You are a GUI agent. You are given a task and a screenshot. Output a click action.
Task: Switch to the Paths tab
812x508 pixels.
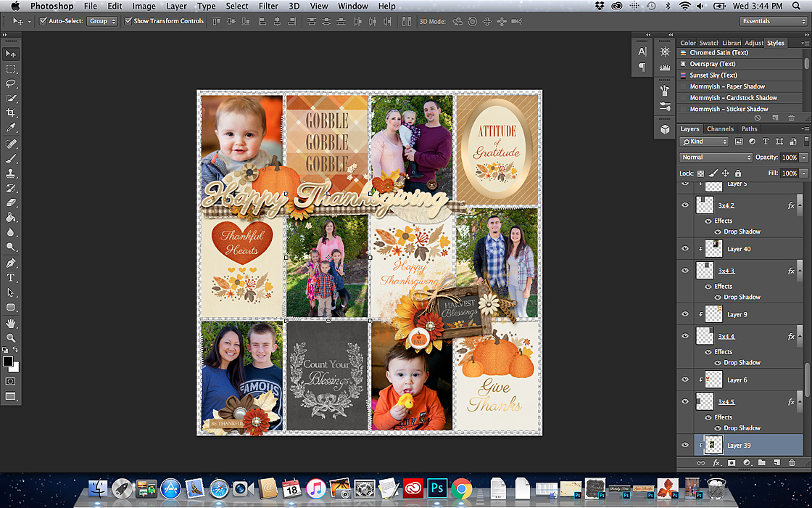[749, 129]
